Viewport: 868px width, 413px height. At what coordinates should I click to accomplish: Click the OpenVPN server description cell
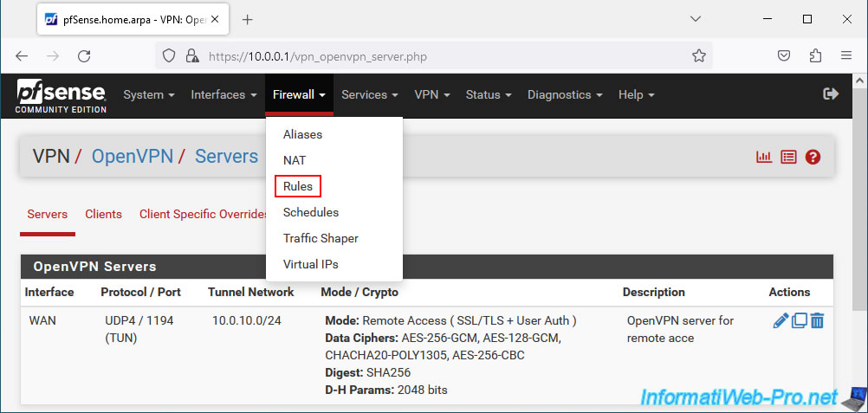680,329
